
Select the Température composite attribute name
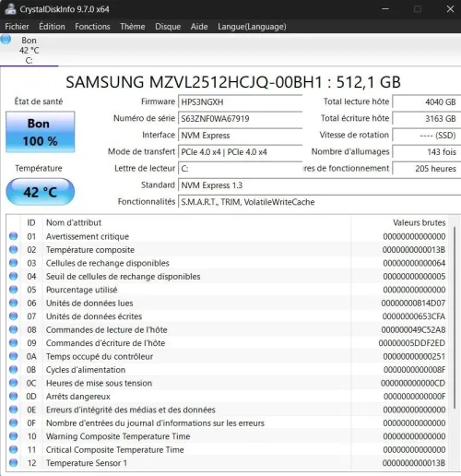click(90, 250)
